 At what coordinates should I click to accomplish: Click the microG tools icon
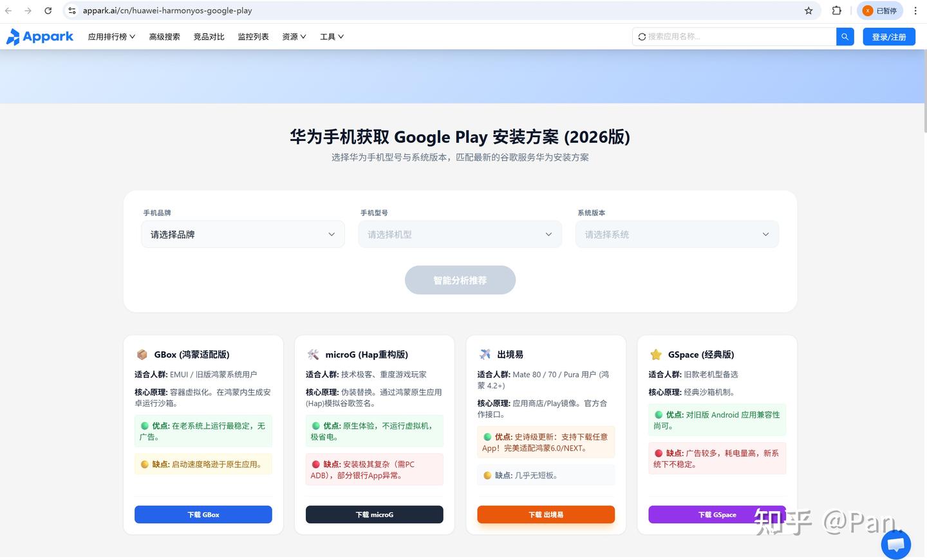point(313,355)
